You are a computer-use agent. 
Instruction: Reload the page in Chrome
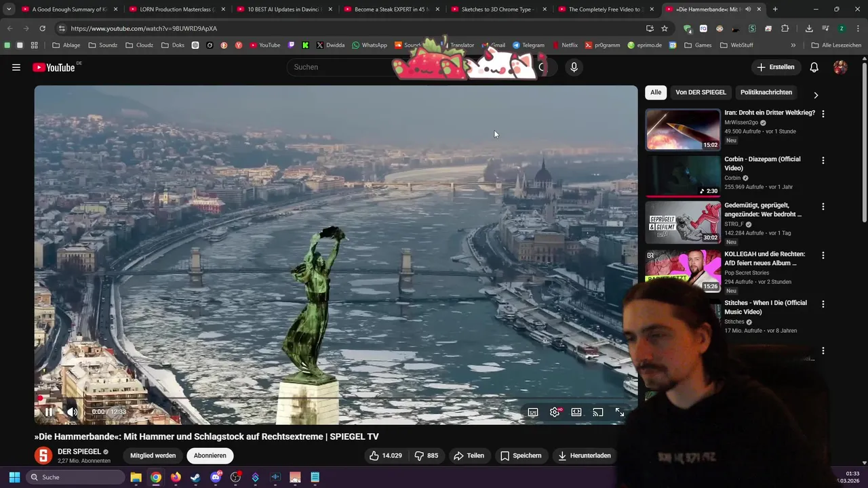click(x=42, y=28)
